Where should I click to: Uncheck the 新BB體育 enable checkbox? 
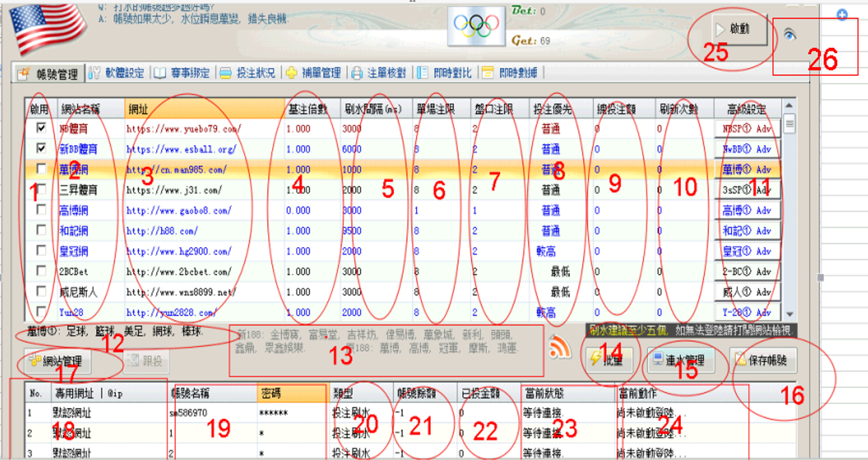pos(42,149)
